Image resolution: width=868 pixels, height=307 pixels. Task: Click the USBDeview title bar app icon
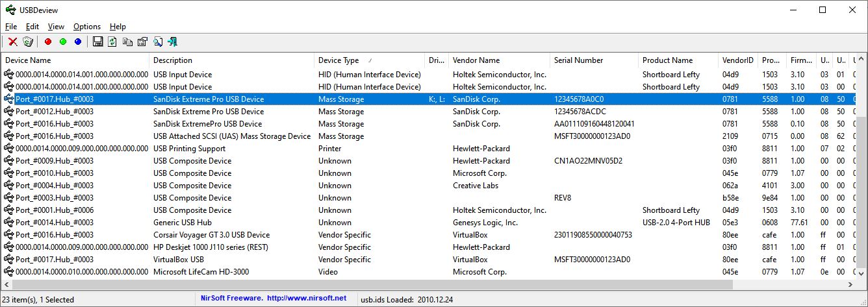[11, 10]
